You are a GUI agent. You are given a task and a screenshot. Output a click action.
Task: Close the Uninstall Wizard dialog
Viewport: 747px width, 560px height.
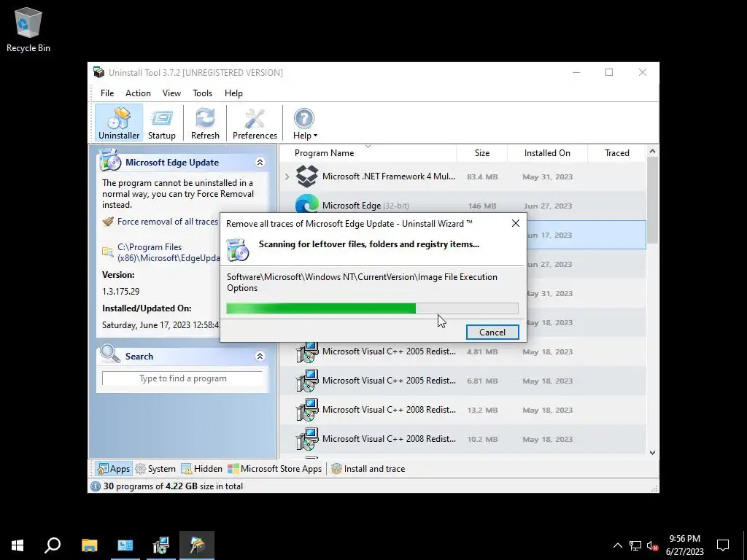pyautogui.click(x=516, y=223)
